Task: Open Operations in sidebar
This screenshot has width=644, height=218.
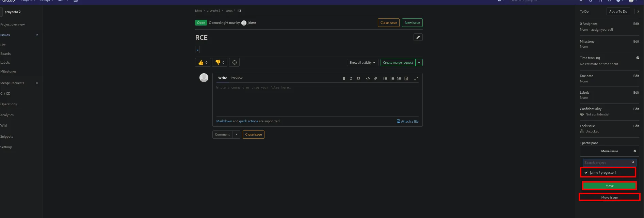Action: coord(9,104)
